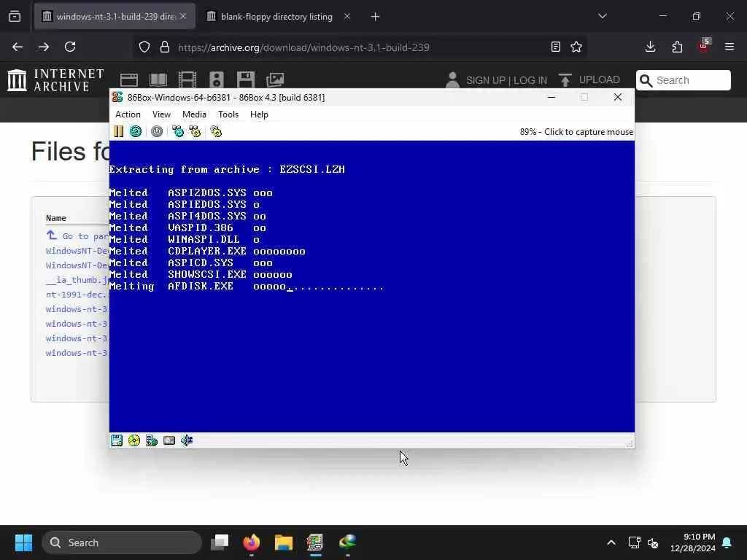The image size is (747, 560).
Task: Open Firefox from taskbar
Action: click(252, 542)
